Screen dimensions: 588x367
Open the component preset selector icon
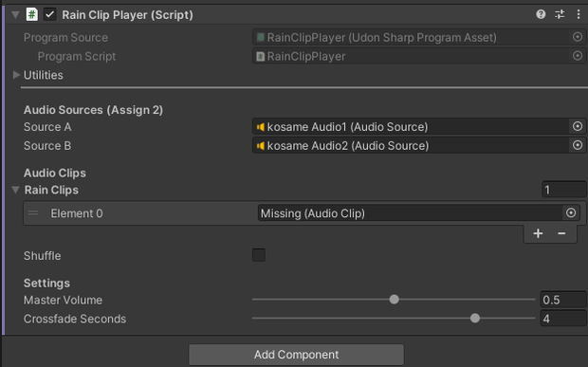(x=560, y=14)
